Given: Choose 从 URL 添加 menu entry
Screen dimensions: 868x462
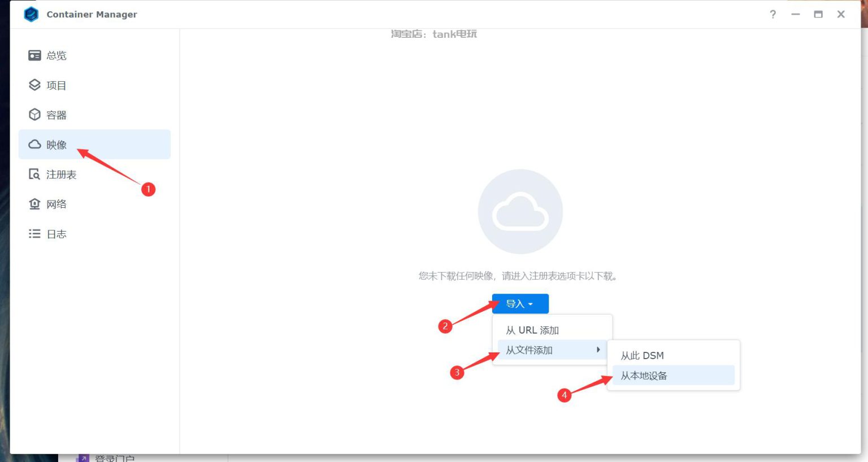Looking at the screenshot, I should tap(532, 330).
